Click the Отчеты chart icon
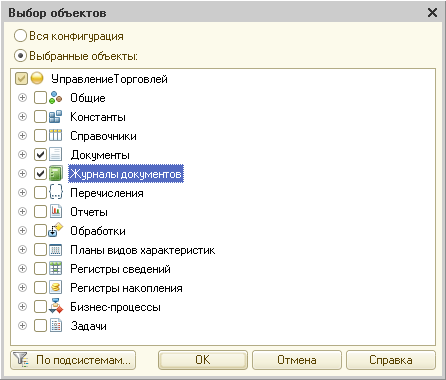This screenshot has height=380, width=446. 55,212
